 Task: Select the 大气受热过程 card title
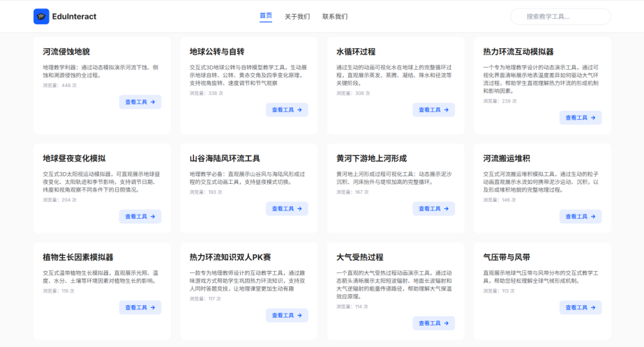[x=360, y=257]
